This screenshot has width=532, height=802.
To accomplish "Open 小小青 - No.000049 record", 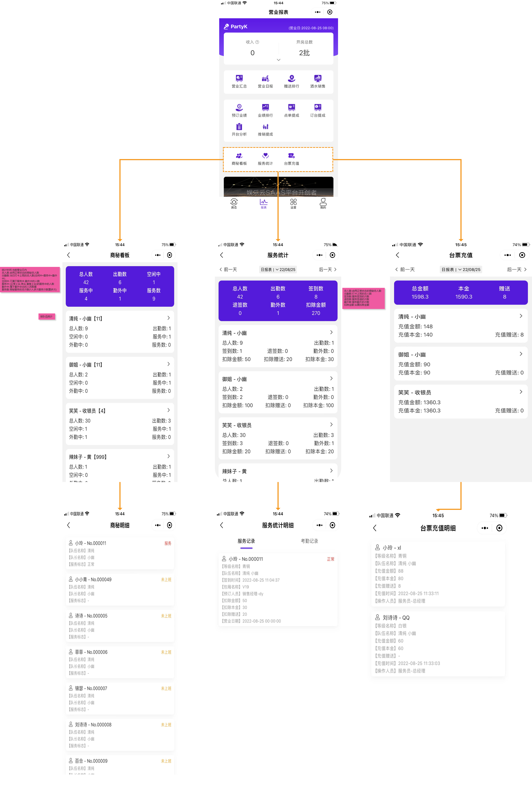I will click(x=120, y=590).
